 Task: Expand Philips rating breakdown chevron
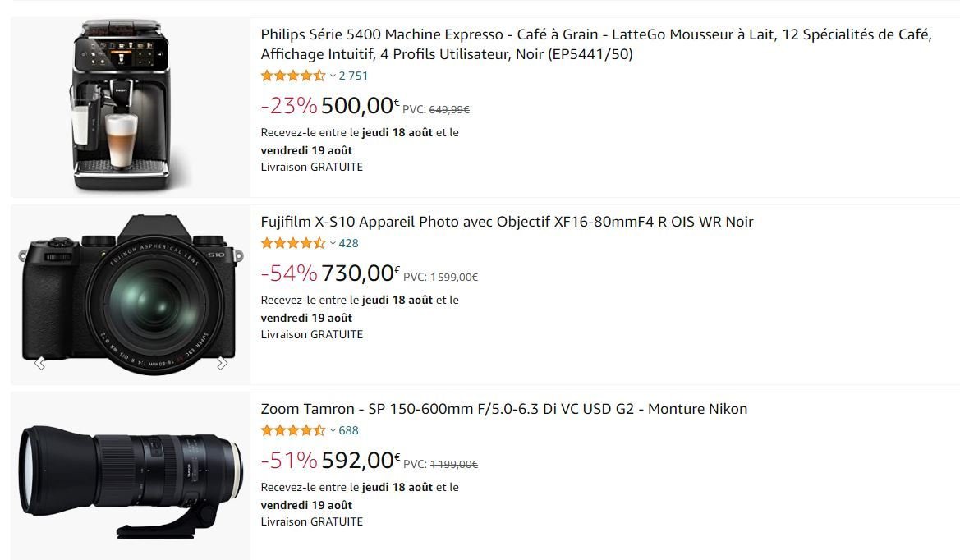[x=333, y=76]
